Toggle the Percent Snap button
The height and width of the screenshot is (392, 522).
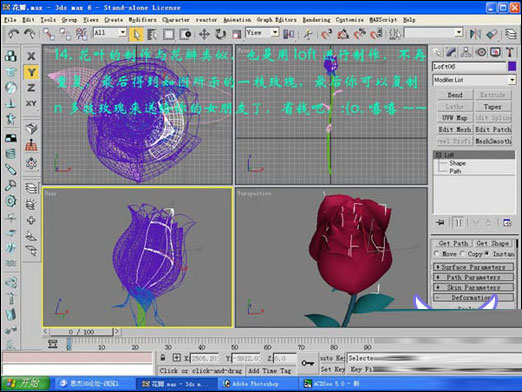[359, 34]
